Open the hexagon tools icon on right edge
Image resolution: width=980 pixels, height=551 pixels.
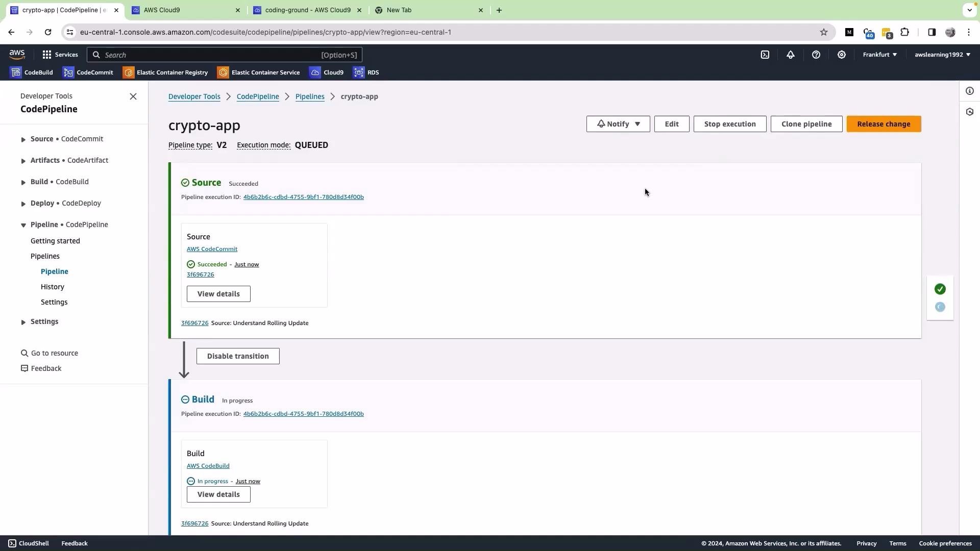point(970,112)
